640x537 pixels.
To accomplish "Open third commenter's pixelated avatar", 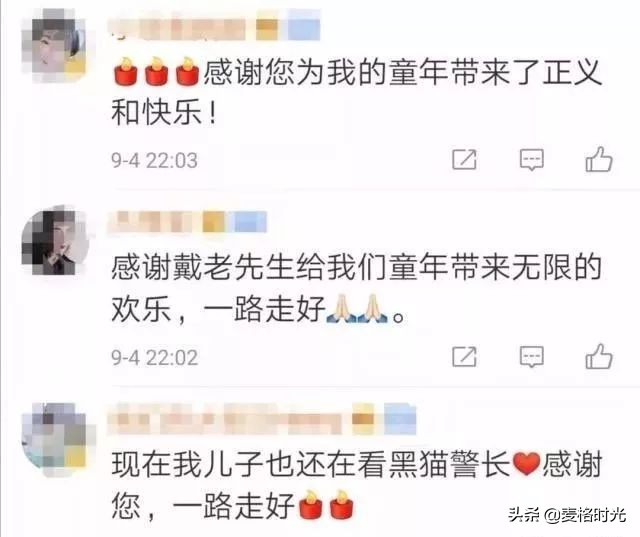I will [x=54, y=439].
